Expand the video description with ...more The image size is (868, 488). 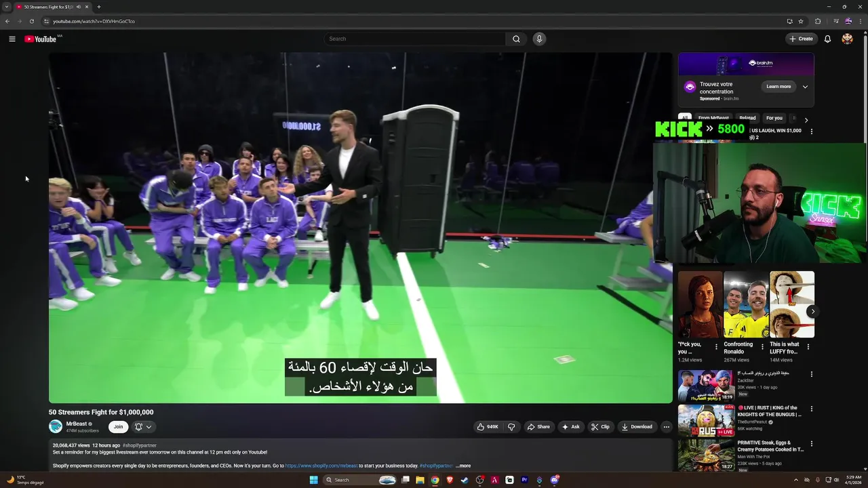pyautogui.click(x=463, y=466)
